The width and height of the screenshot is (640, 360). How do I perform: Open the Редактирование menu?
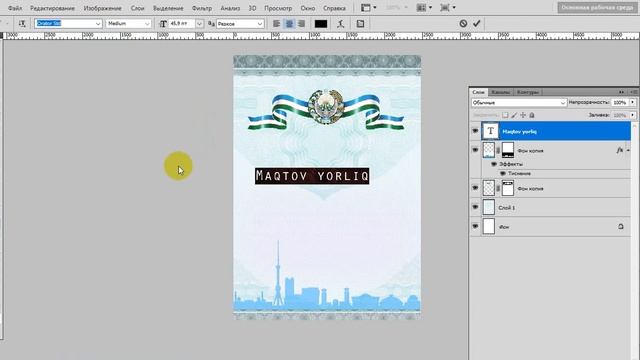[52, 8]
